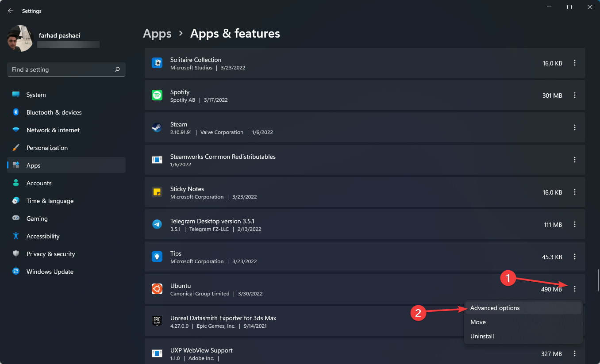600x364 pixels.
Task: Click the apps list vertical scrollbar
Action: coord(598,280)
